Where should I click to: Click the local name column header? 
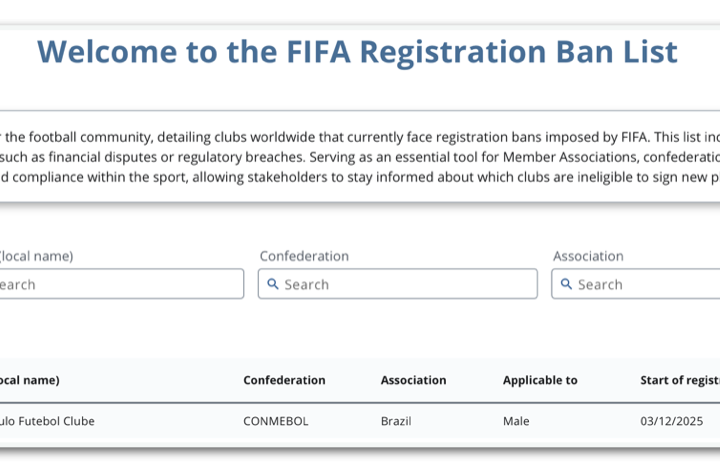30,380
